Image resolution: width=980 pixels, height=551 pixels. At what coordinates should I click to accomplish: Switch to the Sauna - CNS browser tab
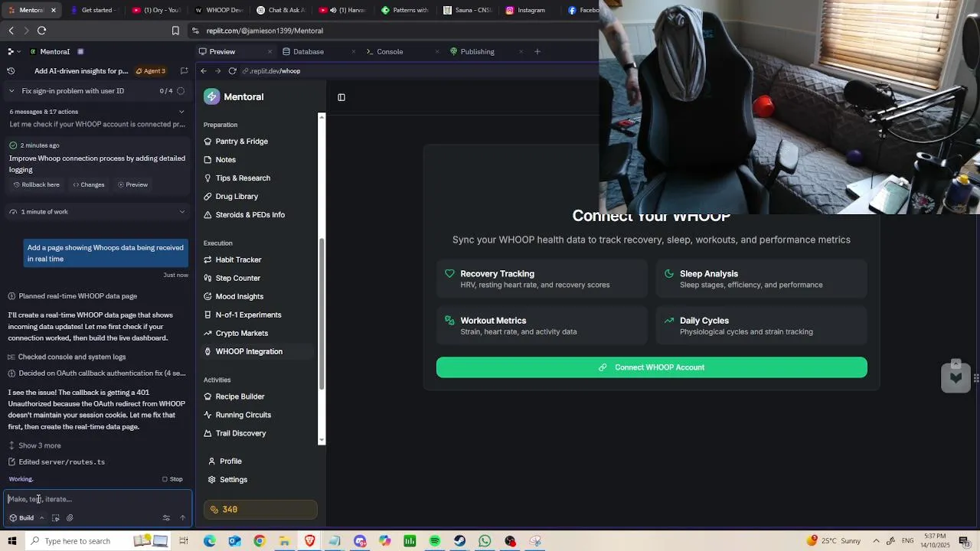click(468, 10)
